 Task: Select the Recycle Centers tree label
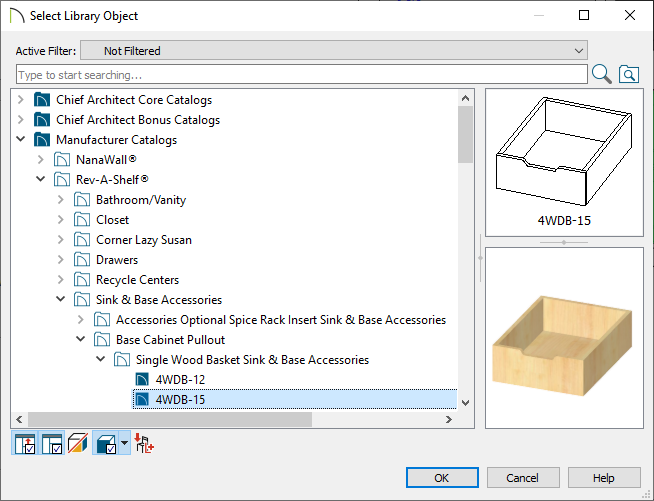point(137,279)
